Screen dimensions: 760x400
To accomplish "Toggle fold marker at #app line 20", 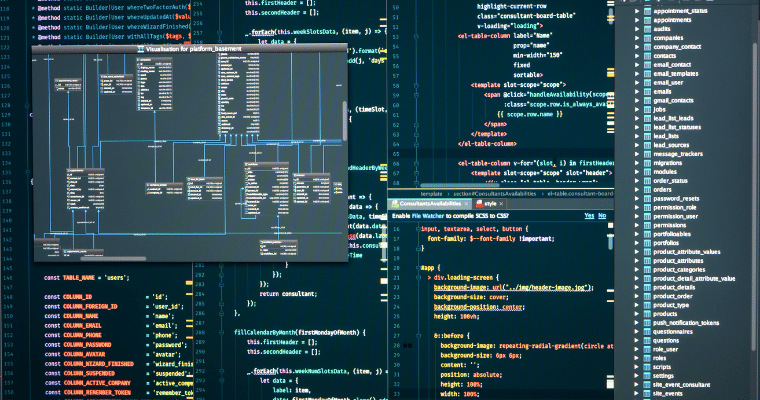I will 417,268.
